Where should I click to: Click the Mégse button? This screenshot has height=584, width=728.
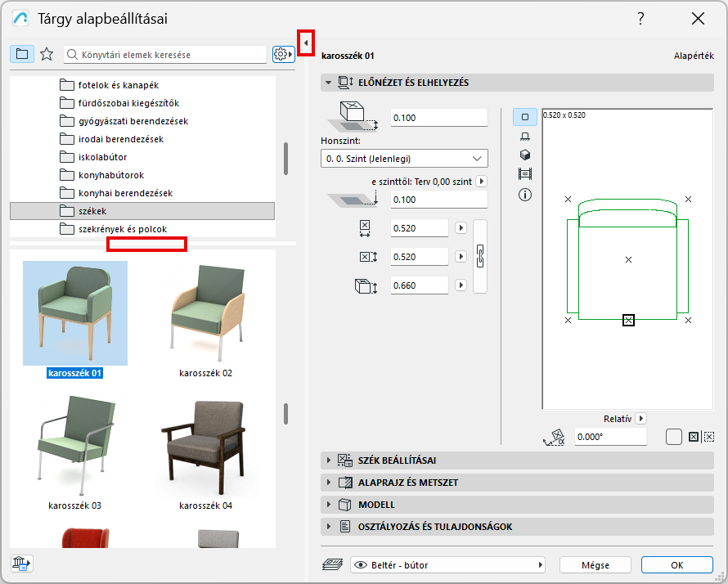coord(595,565)
